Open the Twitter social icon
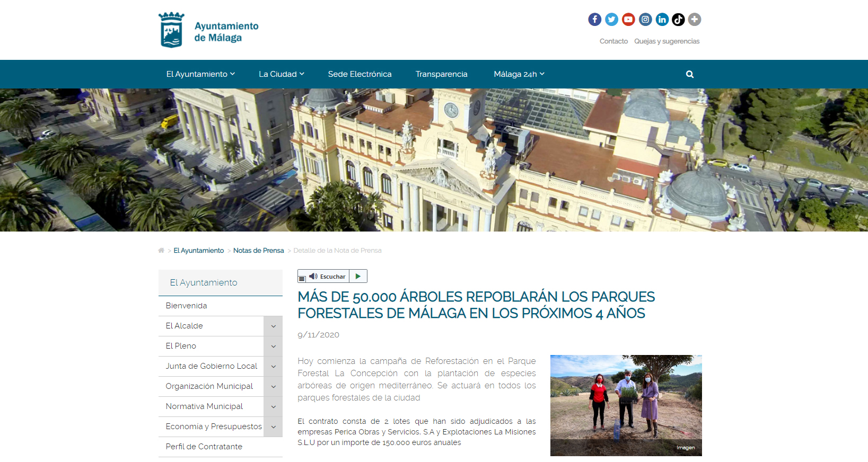 [x=611, y=20]
